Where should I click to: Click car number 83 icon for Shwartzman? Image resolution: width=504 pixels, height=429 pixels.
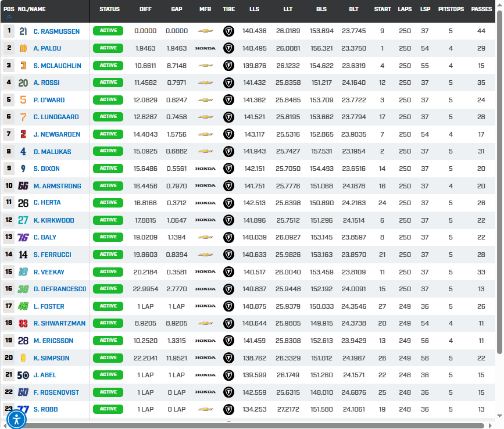click(x=23, y=323)
